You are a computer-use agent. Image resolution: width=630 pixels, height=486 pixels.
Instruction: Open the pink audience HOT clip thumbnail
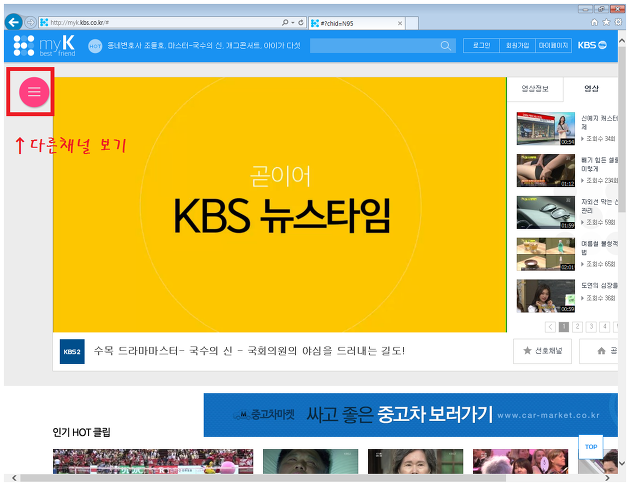[x=520, y=461]
